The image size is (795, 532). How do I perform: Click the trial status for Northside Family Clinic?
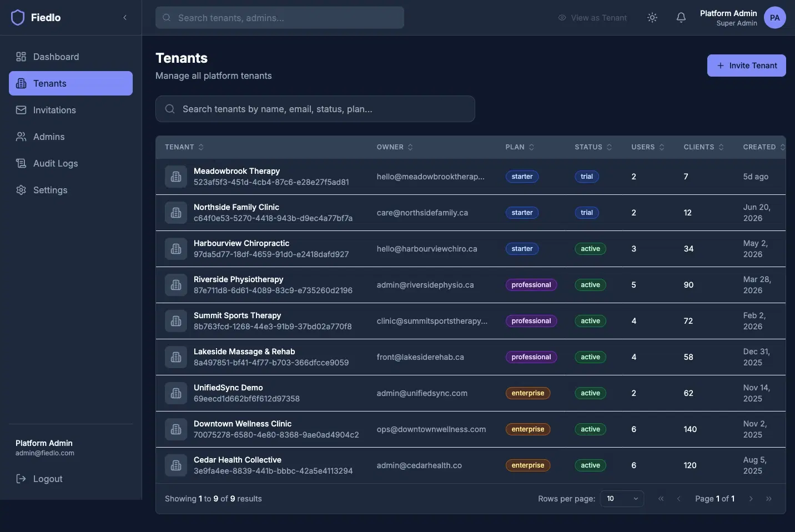[587, 213]
